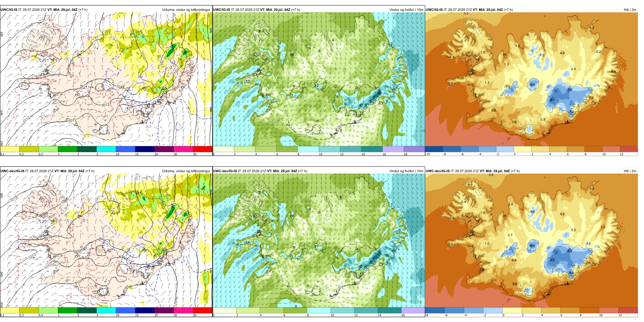Image resolution: width=644 pixels, height=322 pixels.
Task: Click the red 12 swatch in UWC-dev/IG-IS temperature legend
Action: tap(628, 310)
